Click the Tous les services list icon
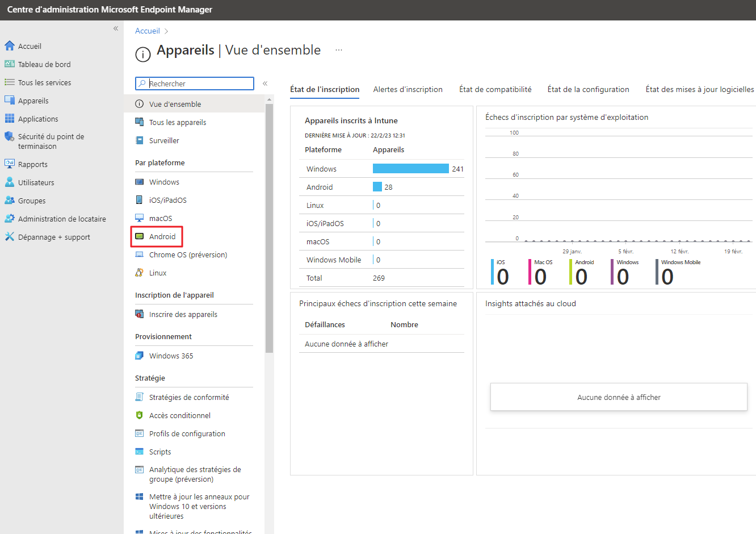The height and width of the screenshot is (534, 756). [9, 82]
